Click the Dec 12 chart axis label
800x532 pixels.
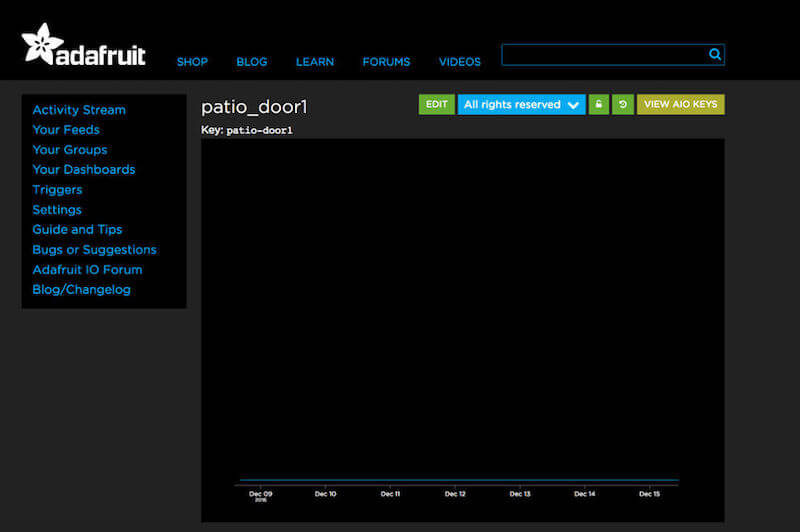(455, 494)
